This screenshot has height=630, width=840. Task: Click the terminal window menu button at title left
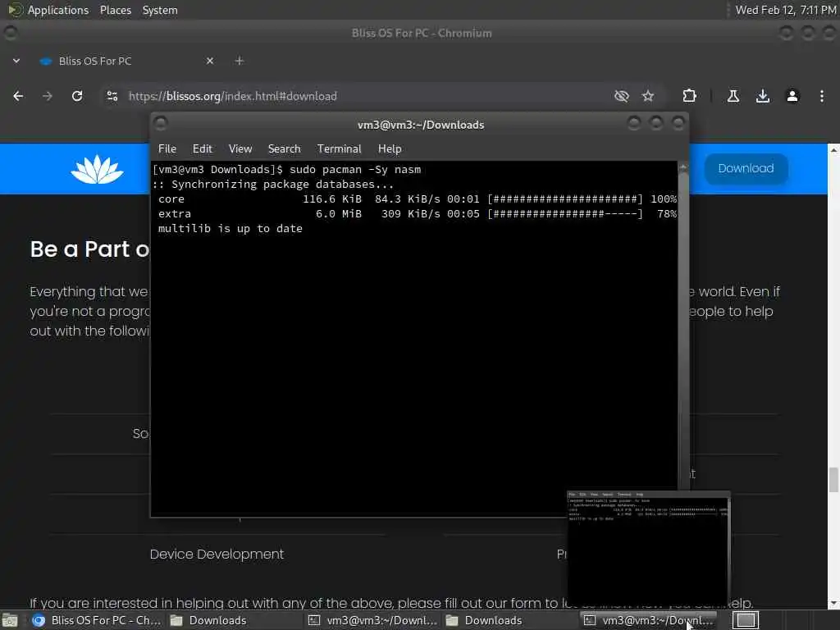pos(161,124)
